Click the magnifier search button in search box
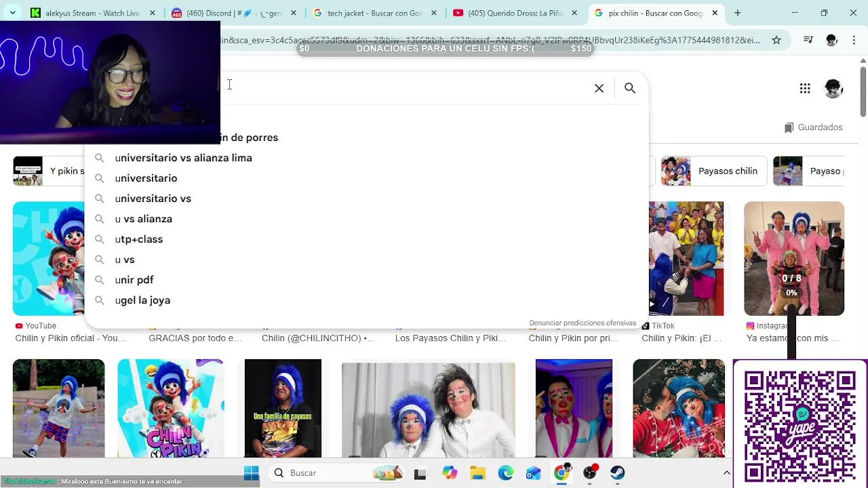Image resolution: width=868 pixels, height=488 pixels. (x=630, y=88)
